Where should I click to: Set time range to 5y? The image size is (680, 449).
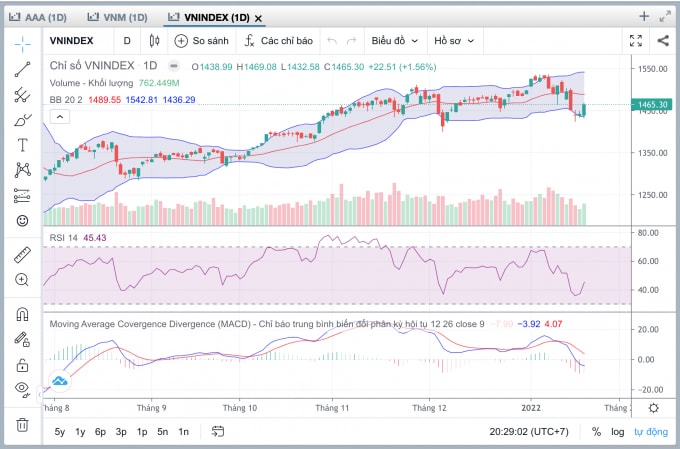point(59,432)
